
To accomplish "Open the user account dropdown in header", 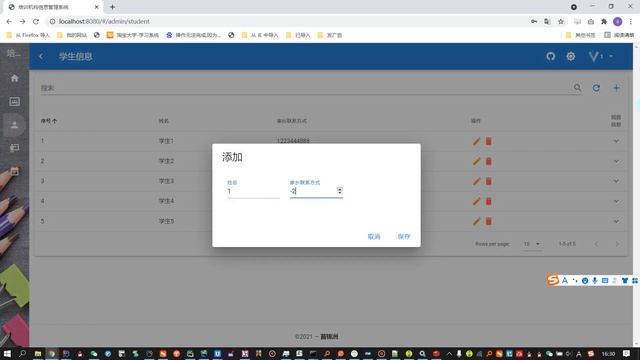I will pyautogui.click(x=600, y=56).
